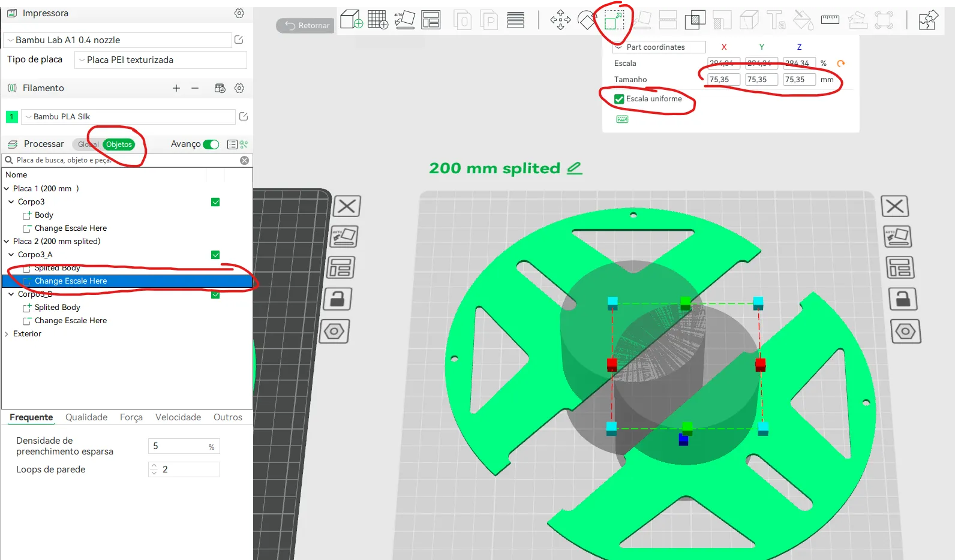Collapse the Corpo3 tree node

coord(11,202)
